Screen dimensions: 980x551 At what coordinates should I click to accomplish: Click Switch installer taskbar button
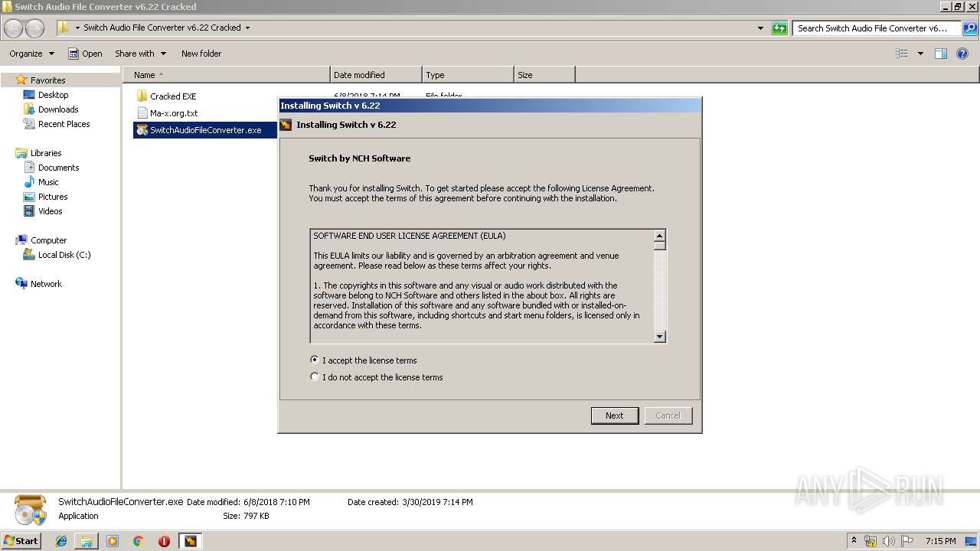point(190,541)
